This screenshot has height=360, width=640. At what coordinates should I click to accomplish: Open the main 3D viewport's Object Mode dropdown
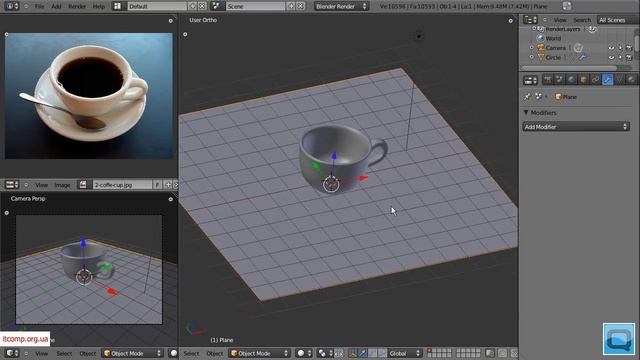pyautogui.click(x=259, y=353)
